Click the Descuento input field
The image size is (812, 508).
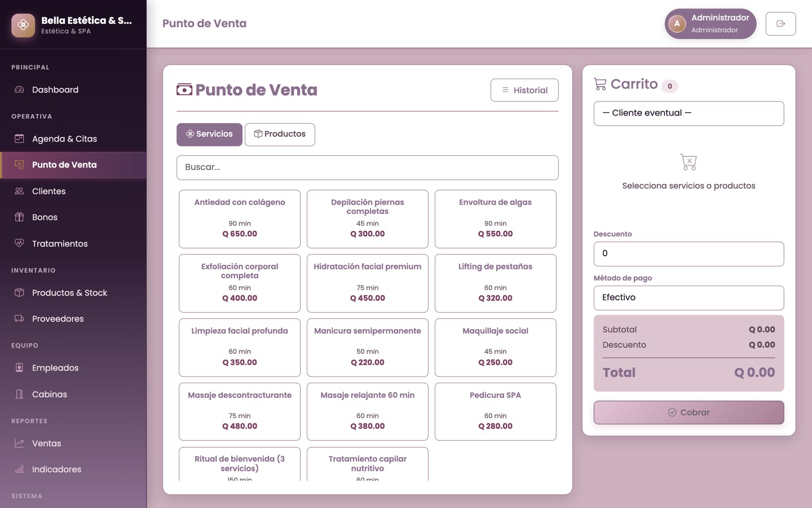[689, 254]
